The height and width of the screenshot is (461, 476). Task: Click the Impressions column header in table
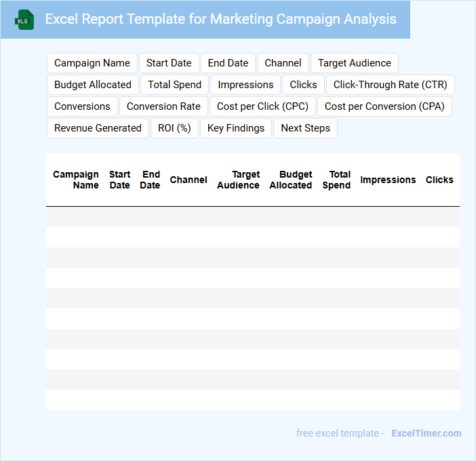[x=388, y=180]
